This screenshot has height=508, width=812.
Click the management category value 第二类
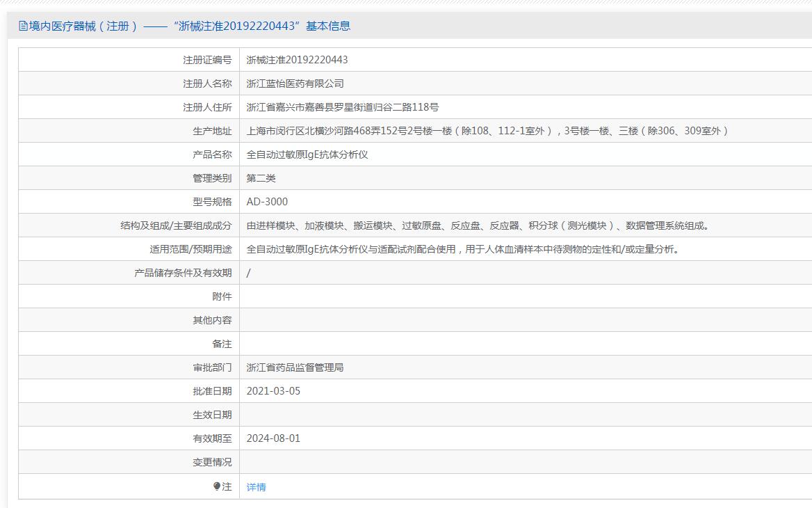coord(261,178)
